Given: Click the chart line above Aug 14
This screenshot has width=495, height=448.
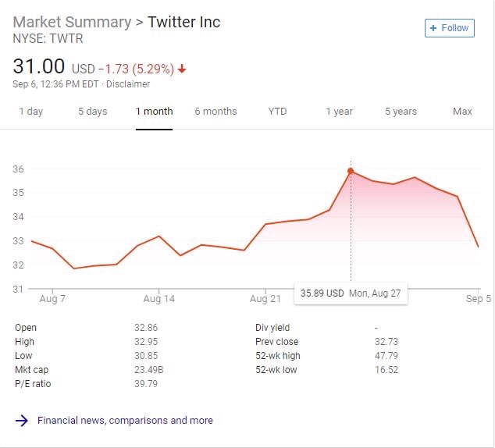Looking at the screenshot, I should tap(159, 236).
